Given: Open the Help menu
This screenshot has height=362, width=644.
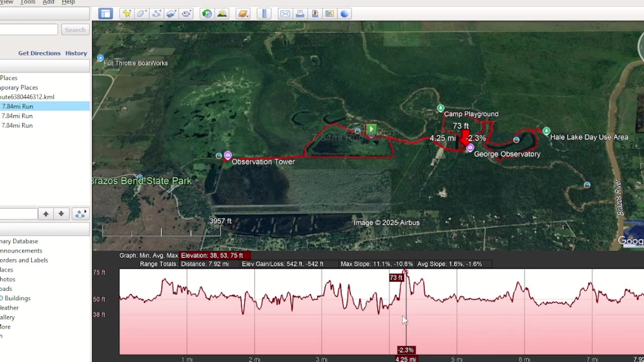Looking at the screenshot, I should pyautogui.click(x=68, y=3).
